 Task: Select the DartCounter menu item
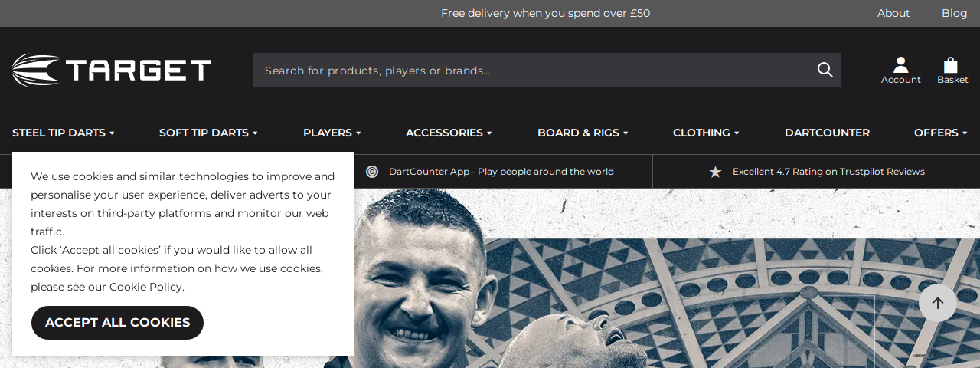(827, 133)
